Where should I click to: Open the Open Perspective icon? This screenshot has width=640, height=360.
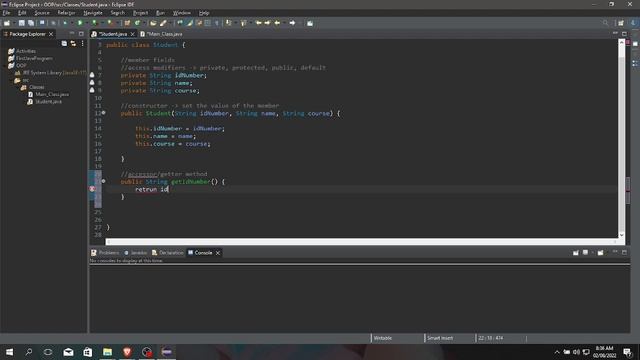point(621,23)
